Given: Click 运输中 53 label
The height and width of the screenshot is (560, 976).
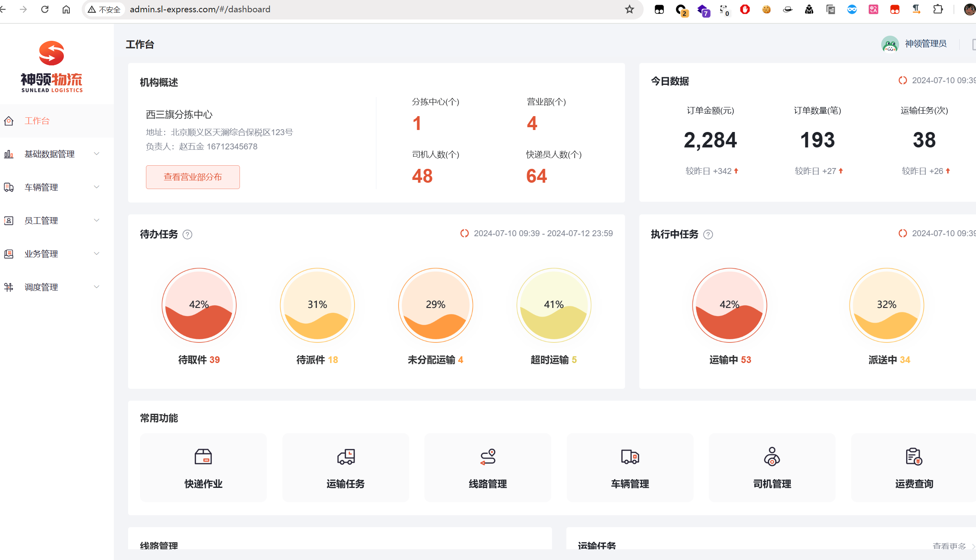Looking at the screenshot, I should coord(730,360).
